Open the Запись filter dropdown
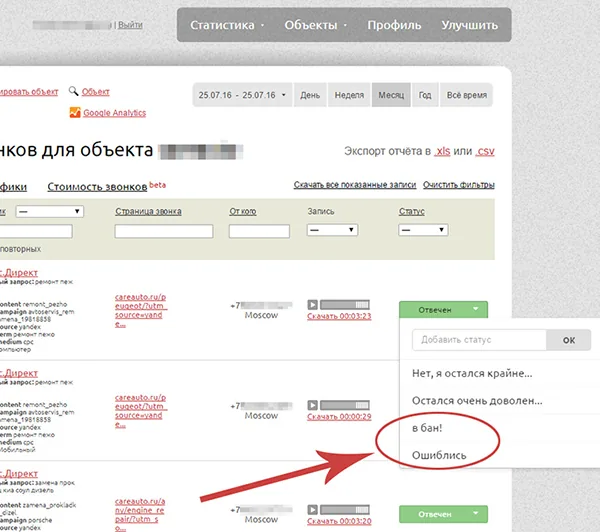 [x=332, y=230]
